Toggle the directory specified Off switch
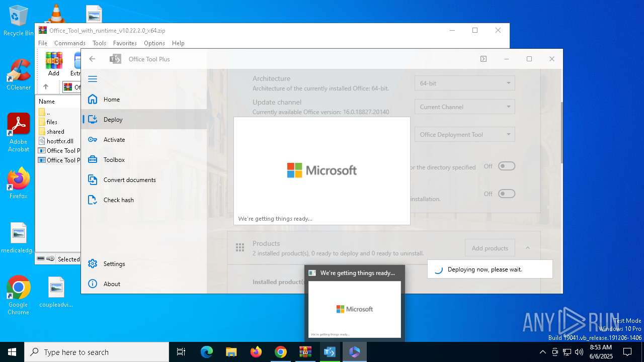Image resolution: width=644 pixels, height=362 pixels. click(x=507, y=166)
